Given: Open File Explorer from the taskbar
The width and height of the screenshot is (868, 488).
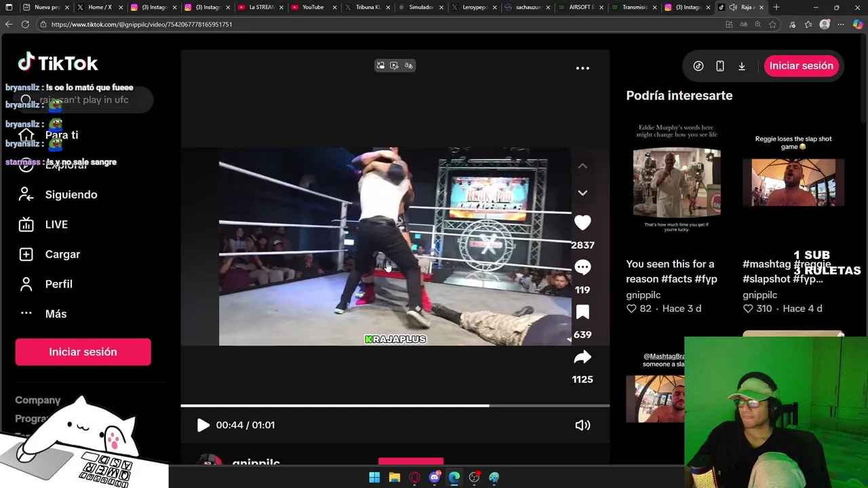Looking at the screenshot, I should [x=395, y=477].
